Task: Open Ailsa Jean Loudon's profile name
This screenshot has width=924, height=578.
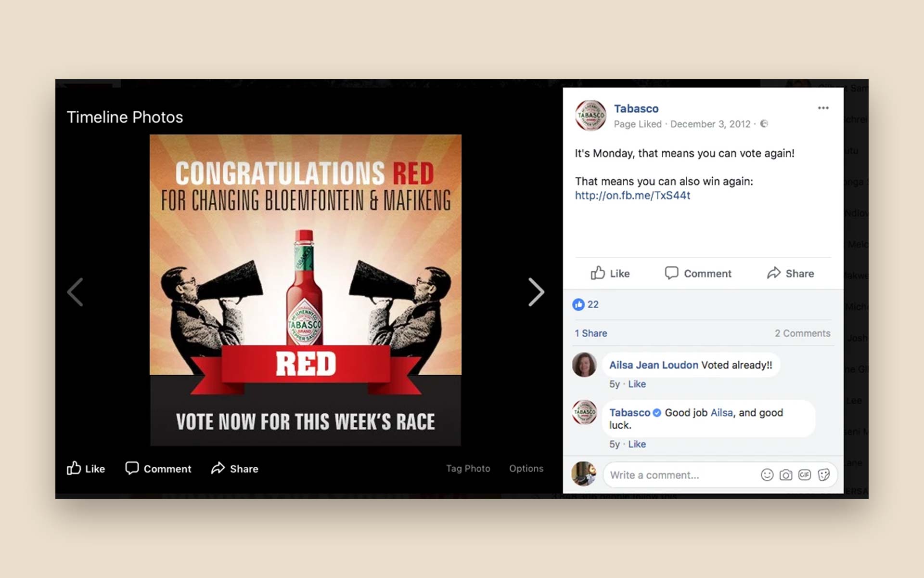Action: click(654, 365)
